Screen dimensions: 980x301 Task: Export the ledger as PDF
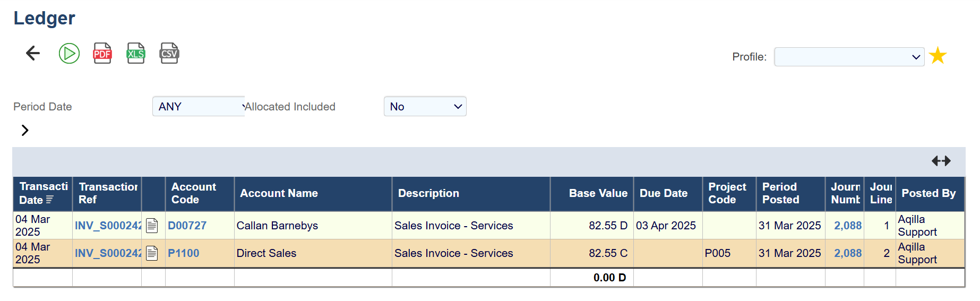[102, 53]
